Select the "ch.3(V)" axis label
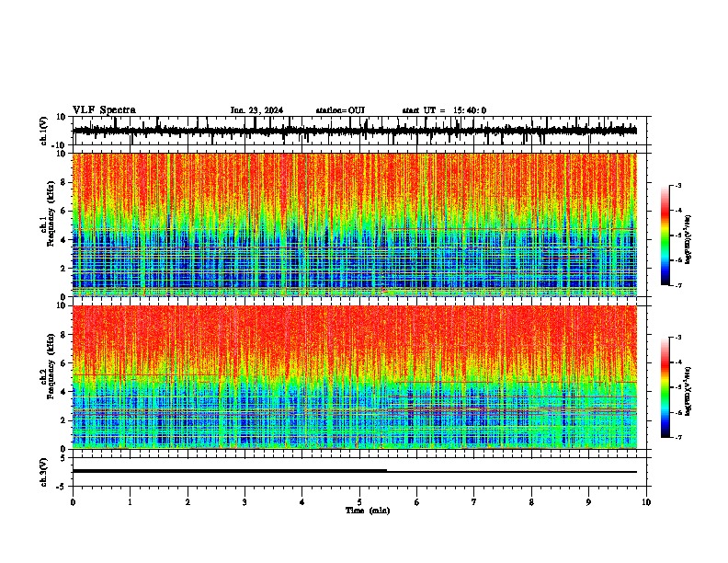Image resolution: width=728 pixels, height=563 pixels. pyautogui.click(x=44, y=472)
